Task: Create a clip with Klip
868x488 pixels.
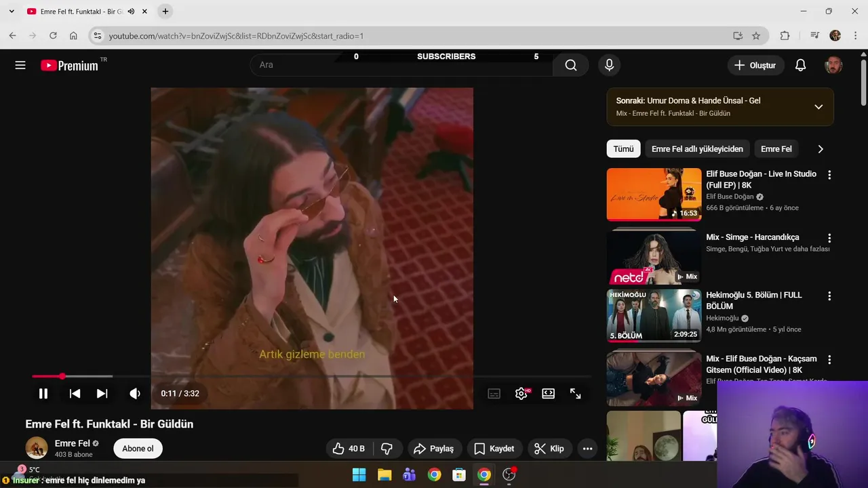Action: click(550, 449)
